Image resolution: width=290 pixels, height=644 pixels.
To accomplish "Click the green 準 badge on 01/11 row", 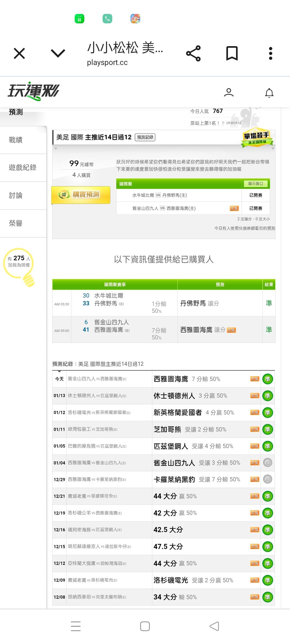I will pos(268,429).
